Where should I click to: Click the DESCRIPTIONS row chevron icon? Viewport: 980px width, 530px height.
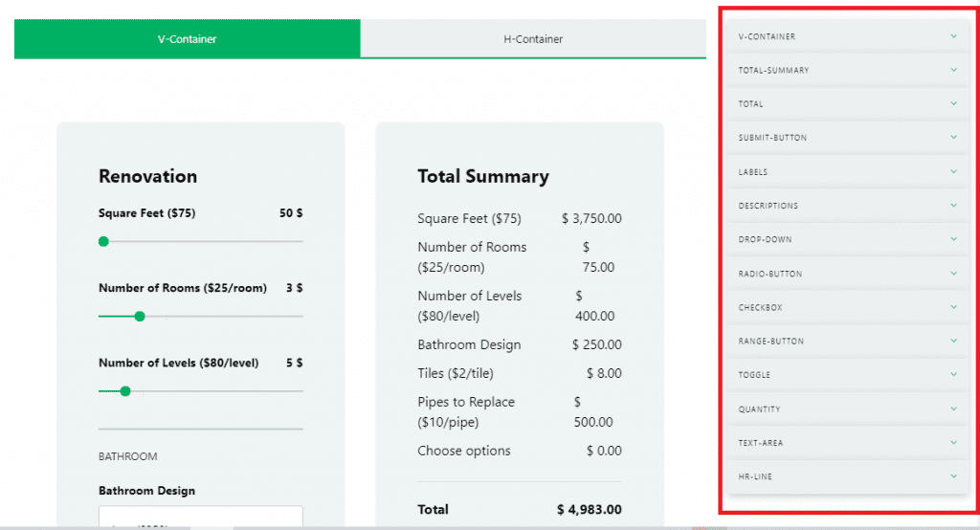pos(953,205)
